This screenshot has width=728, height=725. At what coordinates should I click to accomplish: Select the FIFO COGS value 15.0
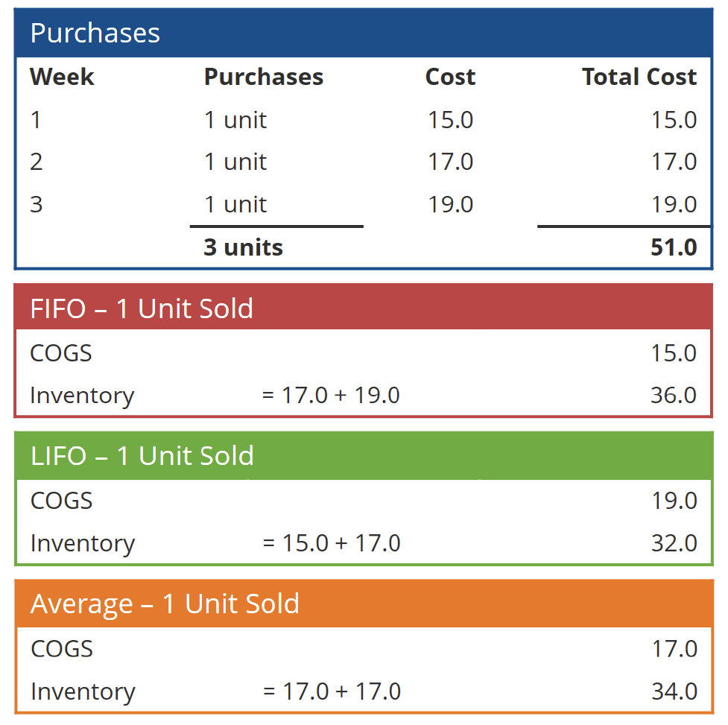[x=674, y=353]
